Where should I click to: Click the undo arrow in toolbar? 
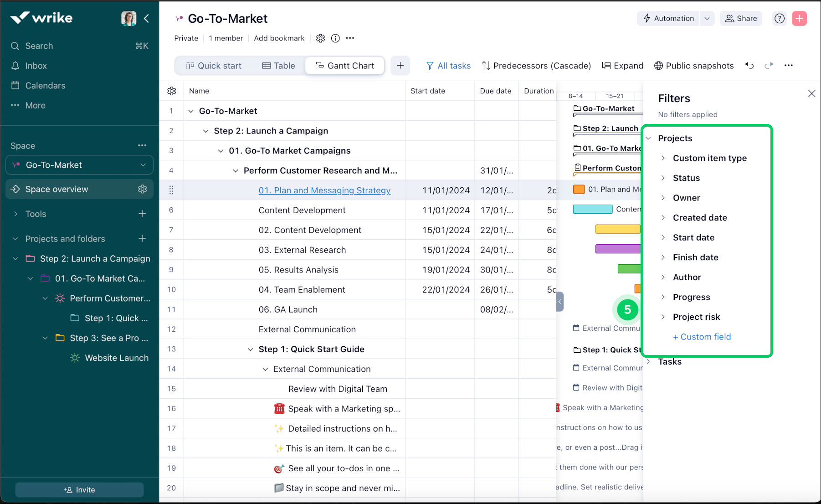click(x=749, y=66)
